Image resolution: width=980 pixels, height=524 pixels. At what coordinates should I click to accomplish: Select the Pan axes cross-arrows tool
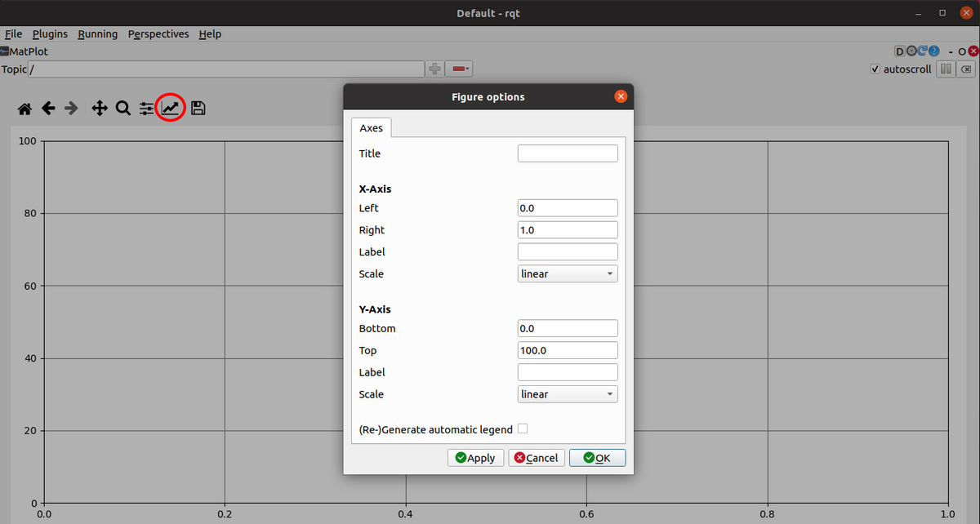100,109
